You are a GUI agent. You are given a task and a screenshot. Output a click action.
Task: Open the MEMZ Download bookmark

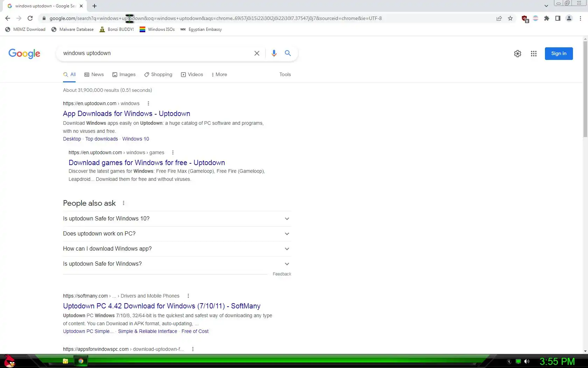click(x=25, y=29)
